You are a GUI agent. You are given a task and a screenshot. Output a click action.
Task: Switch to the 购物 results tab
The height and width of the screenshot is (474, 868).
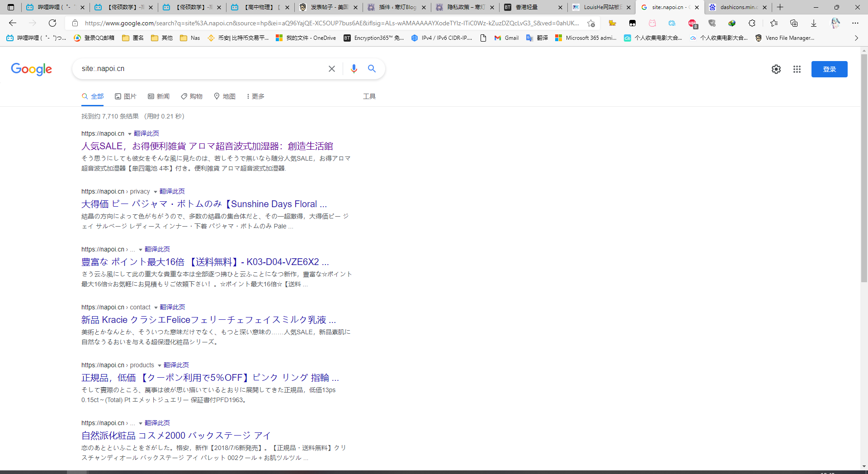(x=192, y=96)
